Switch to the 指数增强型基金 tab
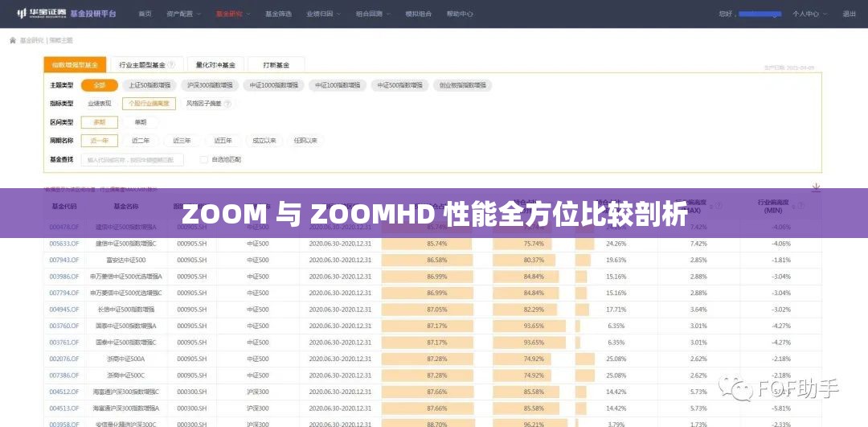Viewport: 868px width, 427px height. point(75,65)
